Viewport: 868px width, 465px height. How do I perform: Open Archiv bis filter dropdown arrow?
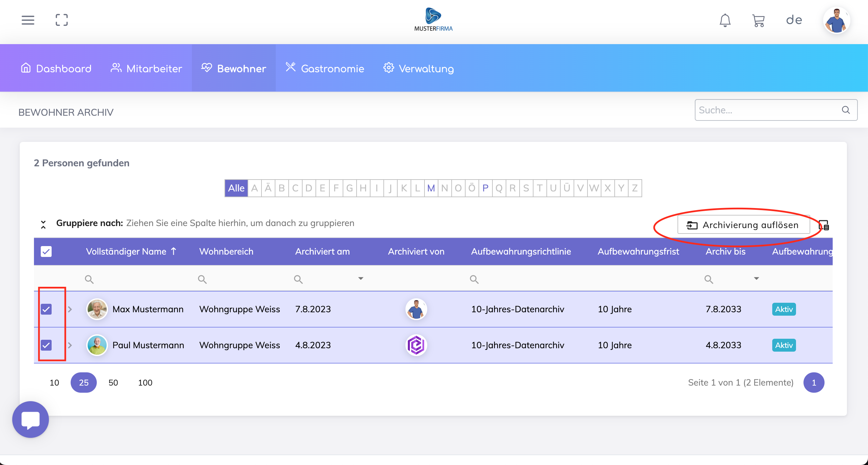point(756,279)
